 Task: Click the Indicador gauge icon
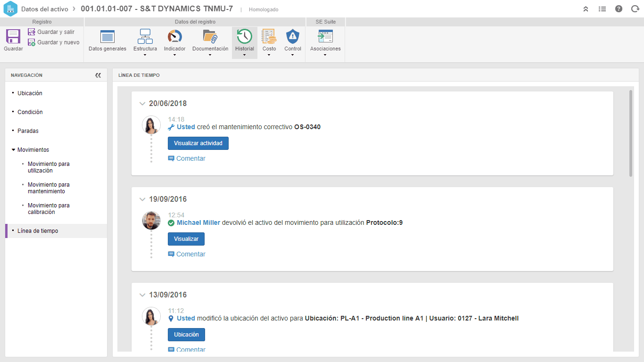(174, 36)
